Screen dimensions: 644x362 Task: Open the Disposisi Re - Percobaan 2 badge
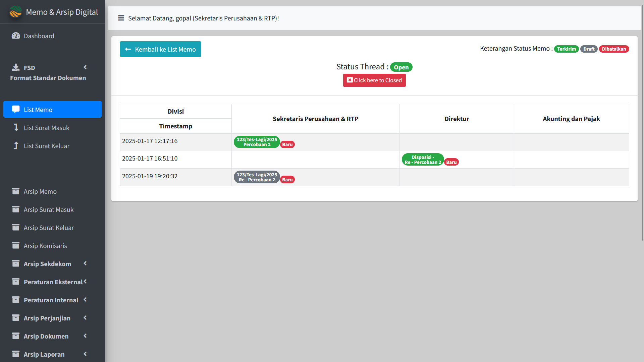coord(423,160)
